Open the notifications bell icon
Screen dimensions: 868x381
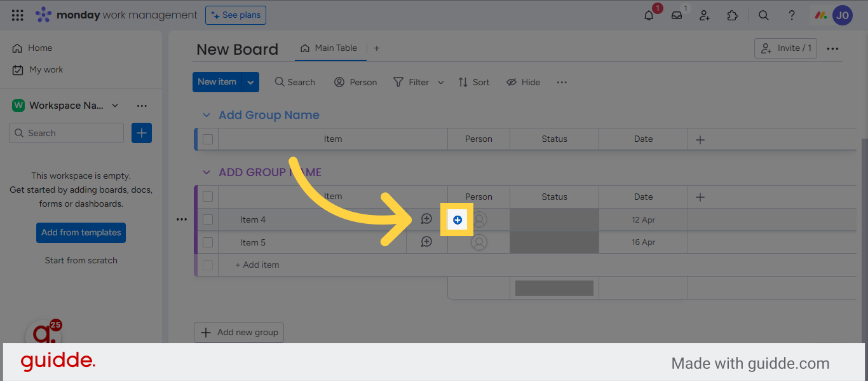(x=648, y=15)
